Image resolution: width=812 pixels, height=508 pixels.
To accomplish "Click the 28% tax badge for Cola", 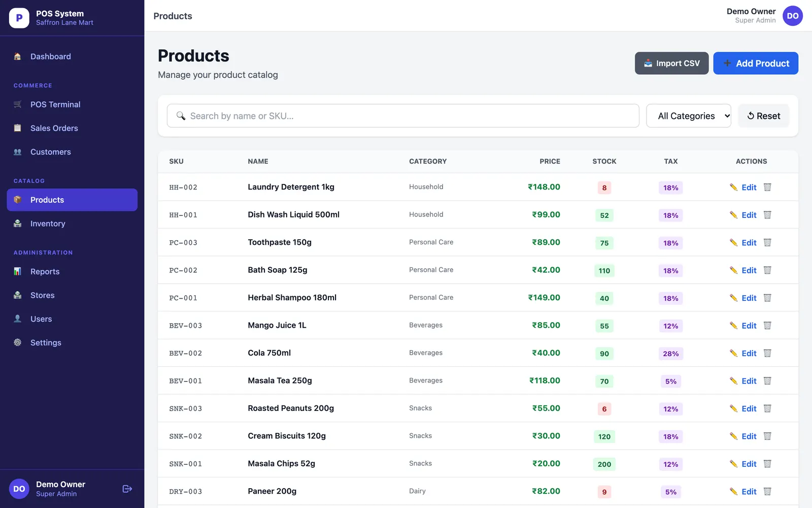I will pos(670,354).
